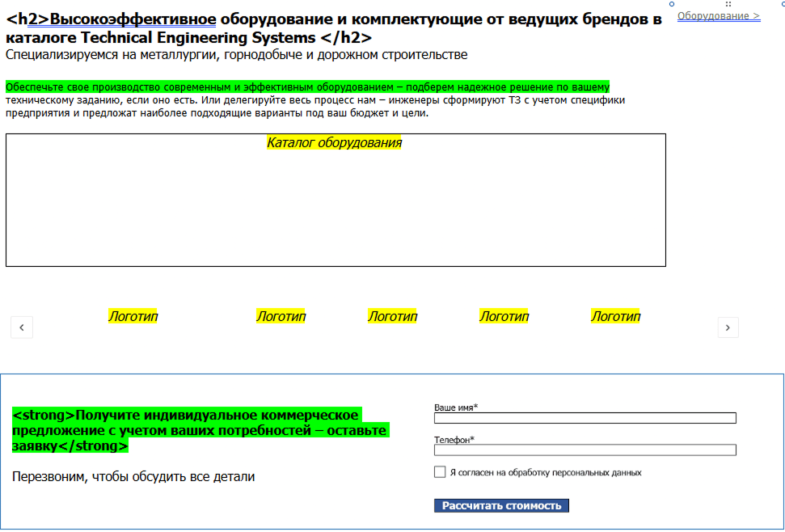Click the 'Ваше имя*' input field
The height and width of the screenshot is (532, 785).
pos(585,417)
